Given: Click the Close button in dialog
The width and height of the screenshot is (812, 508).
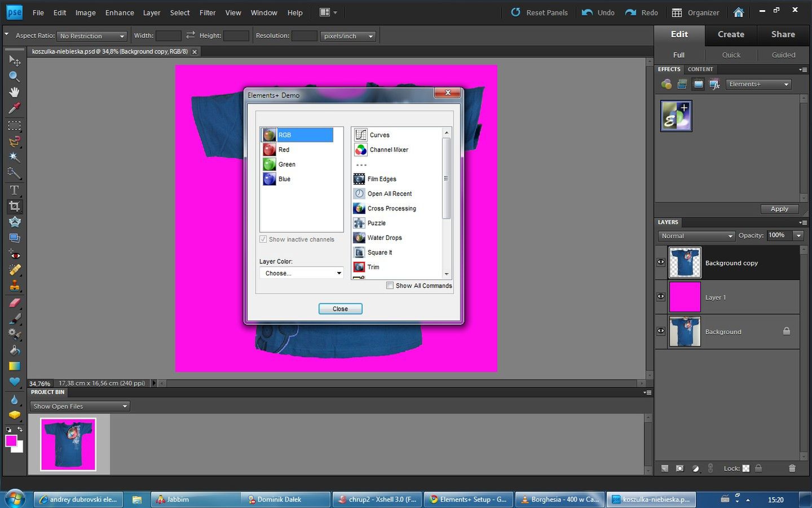Looking at the screenshot, I should point(340,309).
